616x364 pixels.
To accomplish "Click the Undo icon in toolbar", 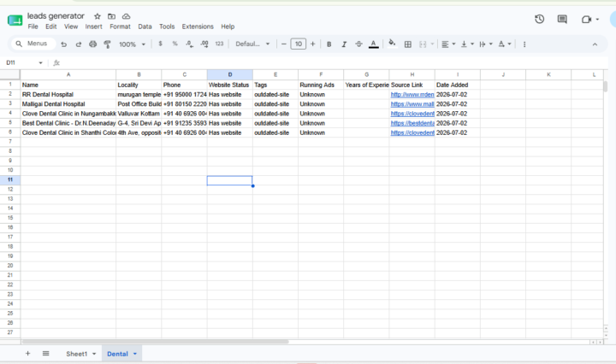I will point(63,44).
